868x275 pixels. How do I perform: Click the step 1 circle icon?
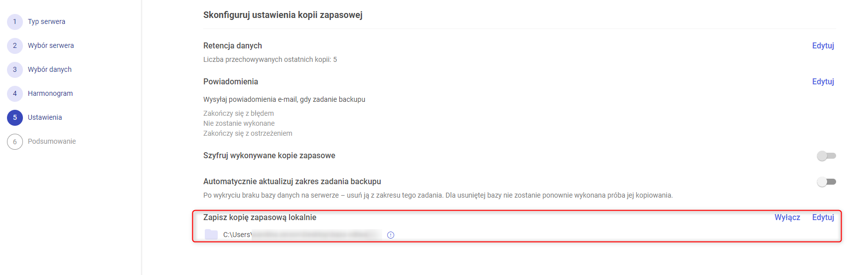point(15,22)
